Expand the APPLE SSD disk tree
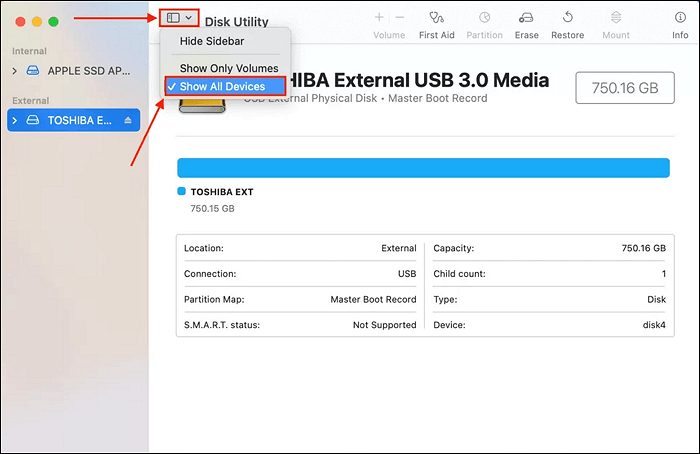The image size is (700, 454). coord(14,72)
